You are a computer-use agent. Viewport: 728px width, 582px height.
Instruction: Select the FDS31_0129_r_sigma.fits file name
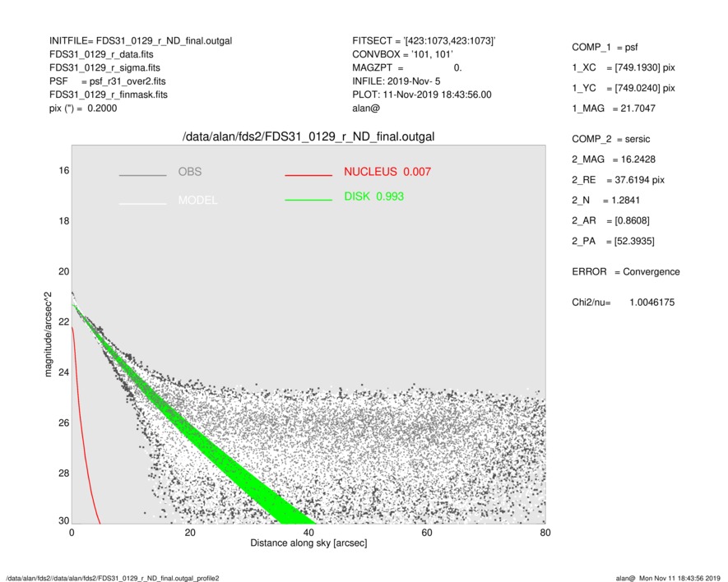pos(104,67)
